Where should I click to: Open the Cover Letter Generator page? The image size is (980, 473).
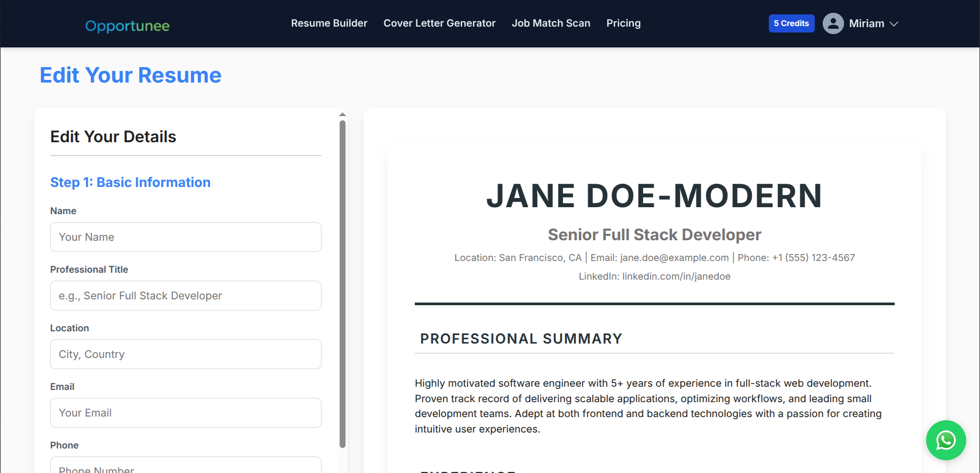439,23
